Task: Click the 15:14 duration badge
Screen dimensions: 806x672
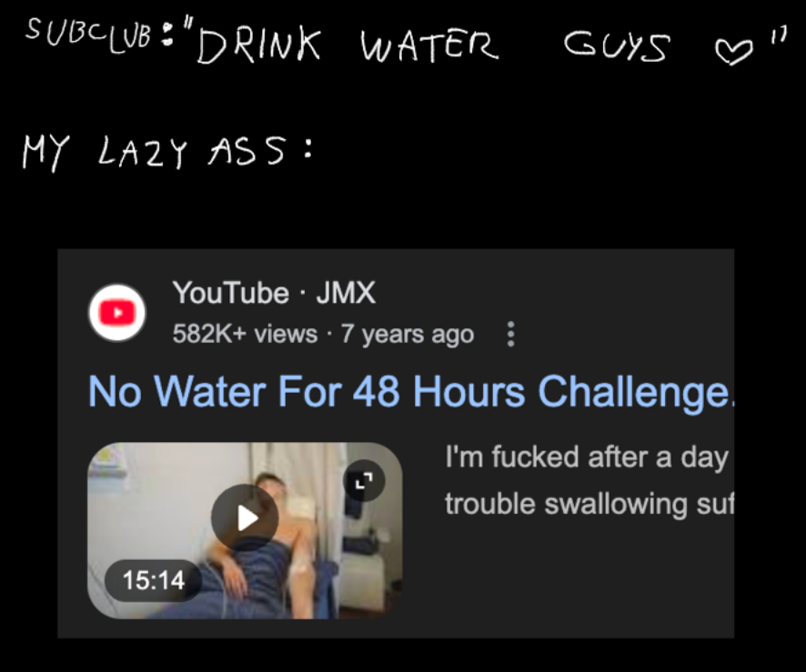Action: click(x=153, y=580)
